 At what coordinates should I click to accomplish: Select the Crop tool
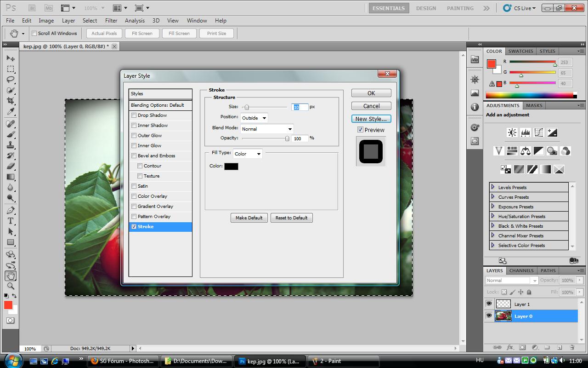[x=11, y=101]
